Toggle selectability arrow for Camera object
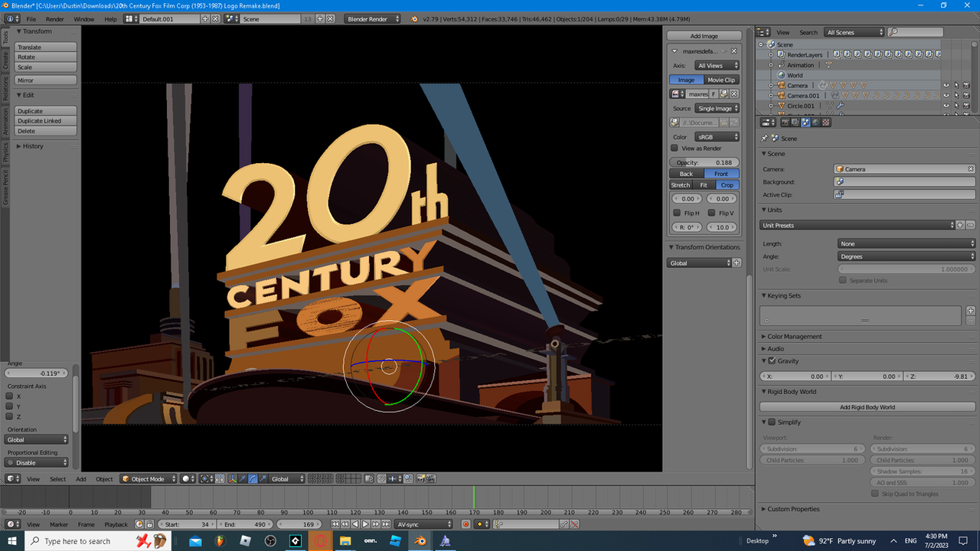Image resolution: width=980 pixels, height=551 pixels. pyautogui.click(x=957, y=85)
